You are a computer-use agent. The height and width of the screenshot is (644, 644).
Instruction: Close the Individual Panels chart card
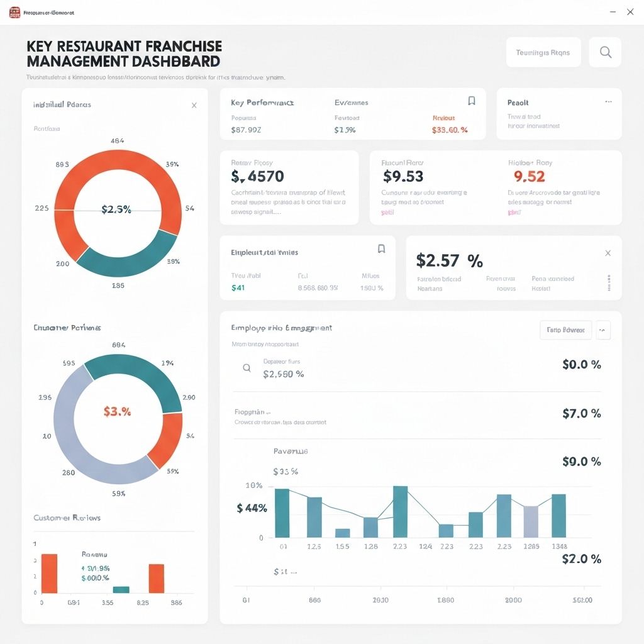(194, 105)
